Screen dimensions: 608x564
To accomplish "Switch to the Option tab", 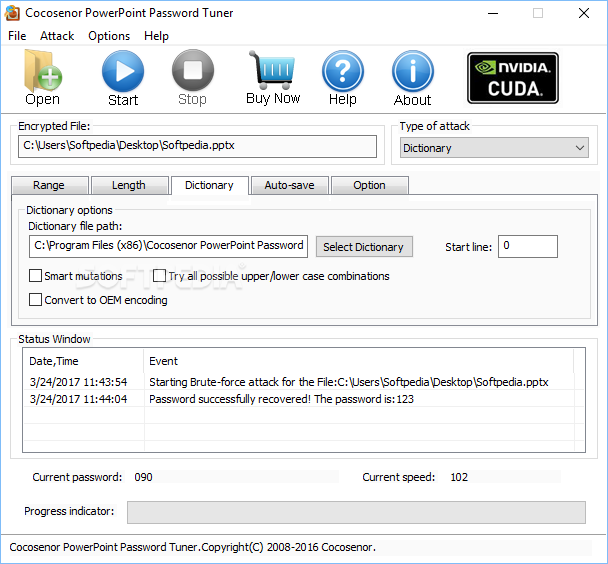I will [x=370, y=185].
